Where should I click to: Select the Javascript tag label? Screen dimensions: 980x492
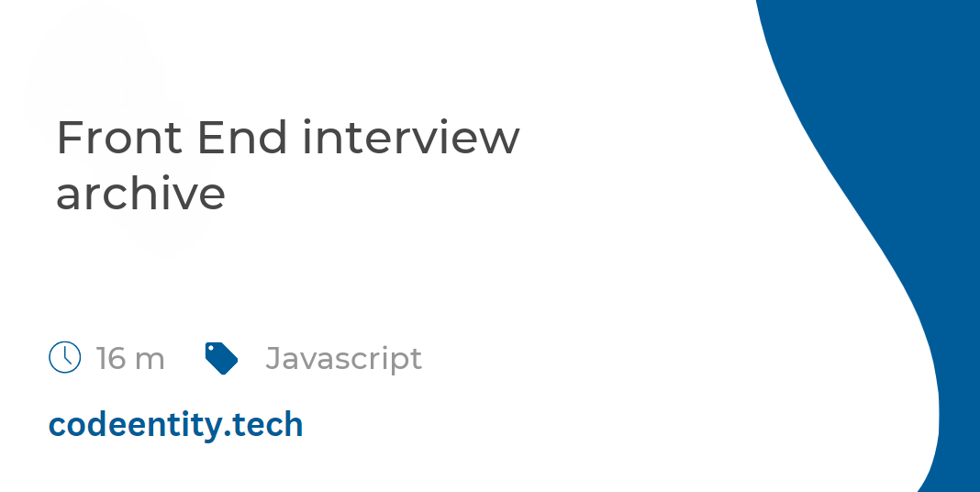click(x=343, y=358)
